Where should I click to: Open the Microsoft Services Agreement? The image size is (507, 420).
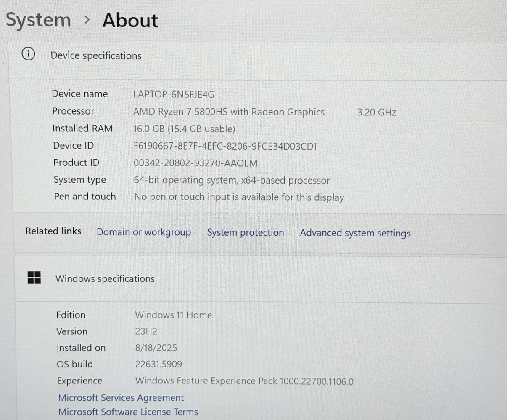point(121,398)
